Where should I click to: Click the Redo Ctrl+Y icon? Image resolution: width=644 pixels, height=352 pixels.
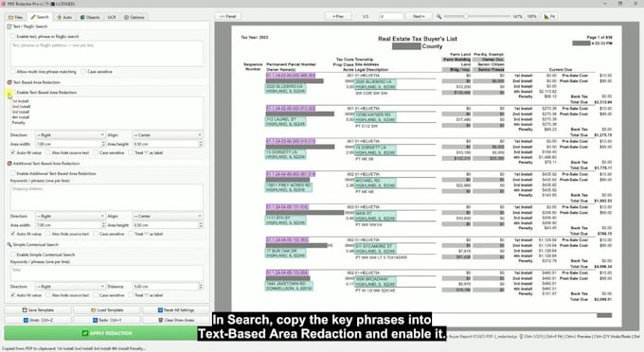(95, 320)
